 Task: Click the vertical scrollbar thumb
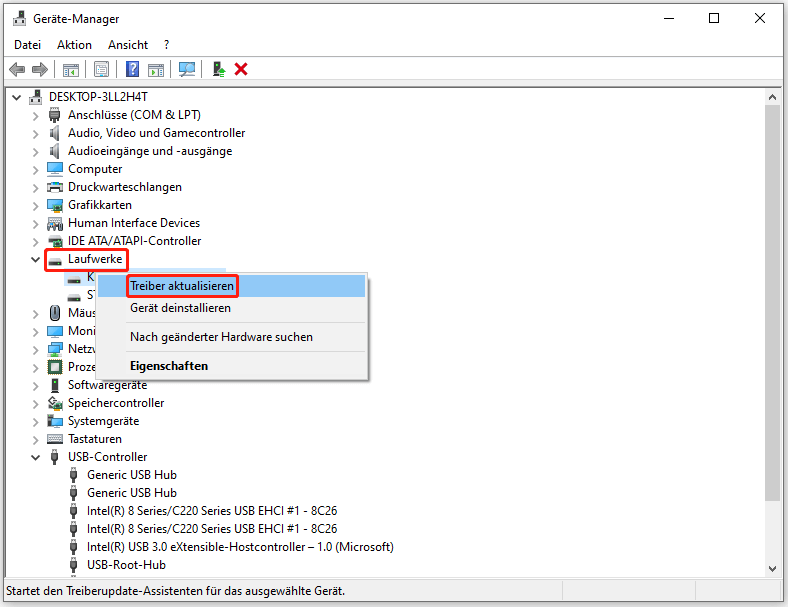pyautogui.click(x=772, y=303)
